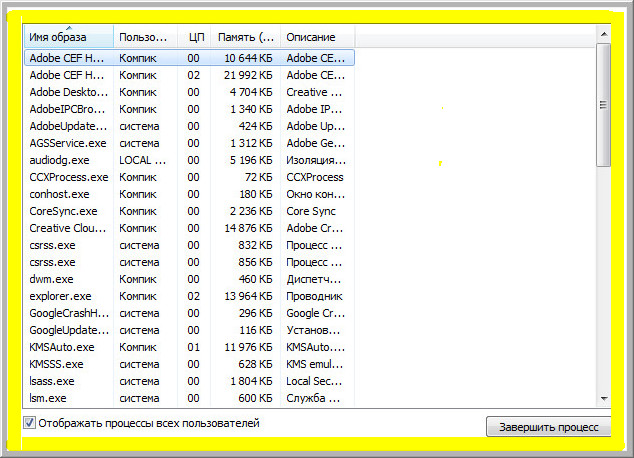Select explorer.exe process

coord(189,296)
